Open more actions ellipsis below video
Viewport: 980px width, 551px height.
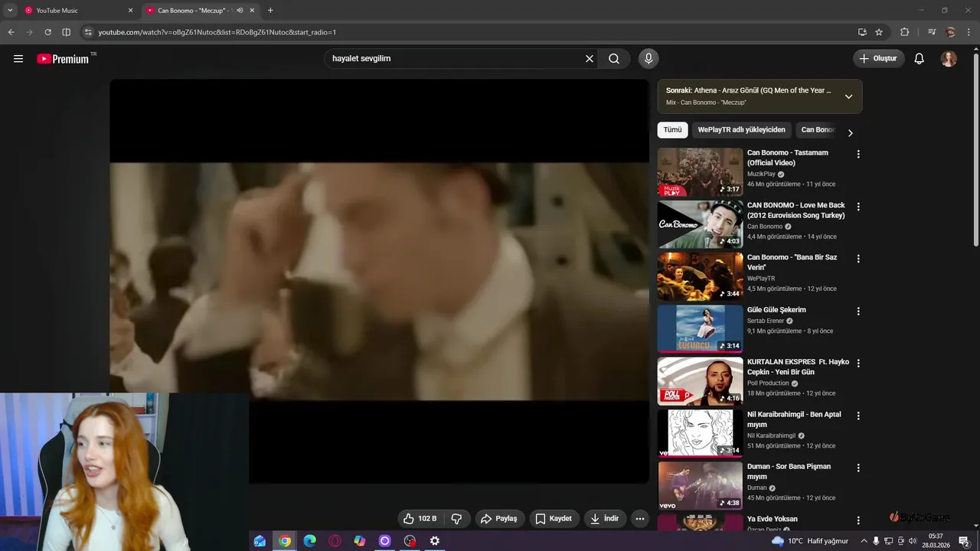tap(640, 519)
